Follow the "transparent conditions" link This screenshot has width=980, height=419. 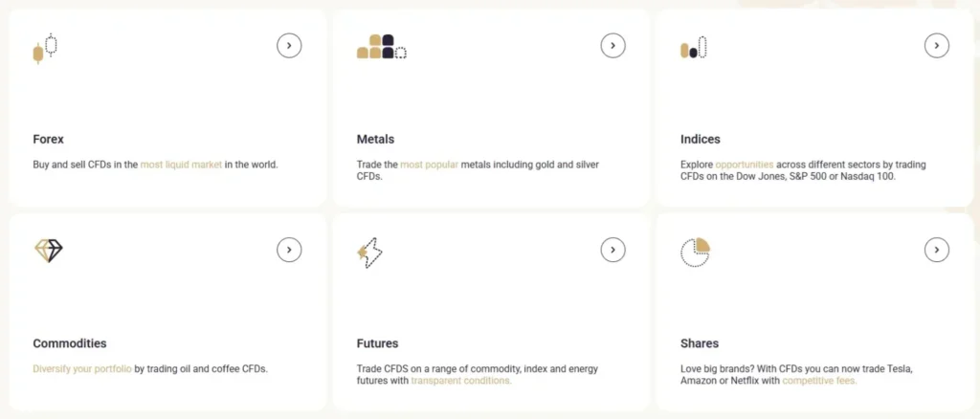click(461, 381)
